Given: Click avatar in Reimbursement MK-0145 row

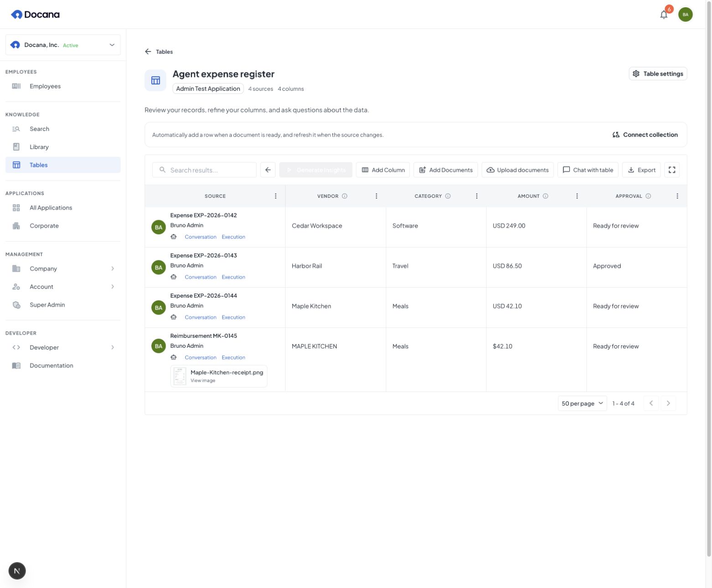Looking at the screenshot, I should 158,346.
